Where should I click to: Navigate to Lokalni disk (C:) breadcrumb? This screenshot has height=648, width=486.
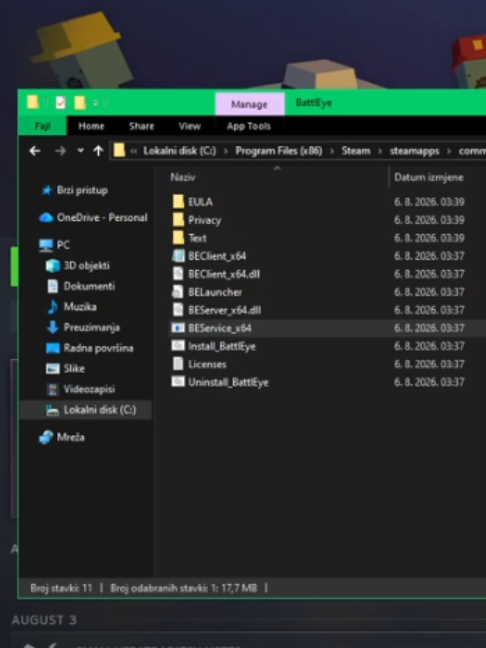[x=180, y=151]
